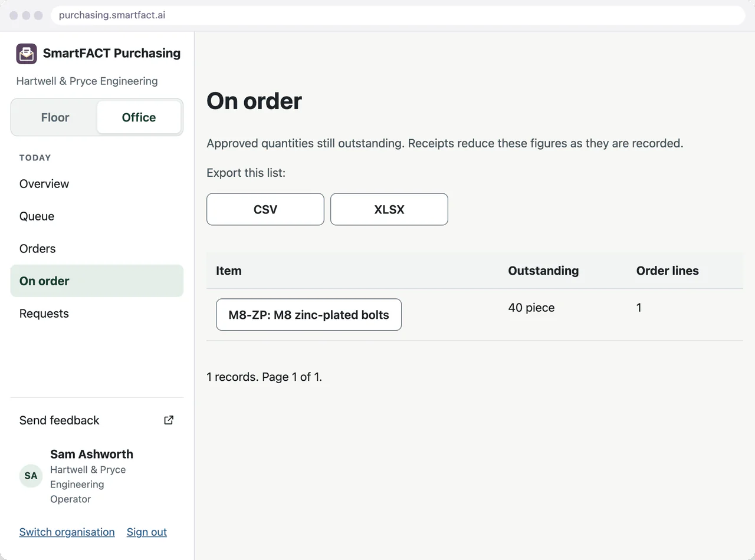Select the Office view toggle
The width and height of the screenshot is (755, 560).
coord(139,117)
